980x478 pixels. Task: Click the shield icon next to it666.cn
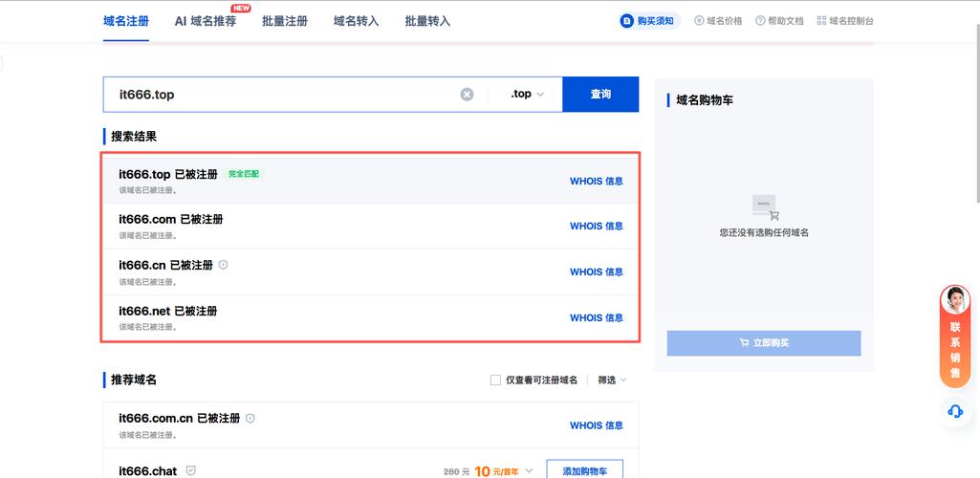[x=223, y=265]
